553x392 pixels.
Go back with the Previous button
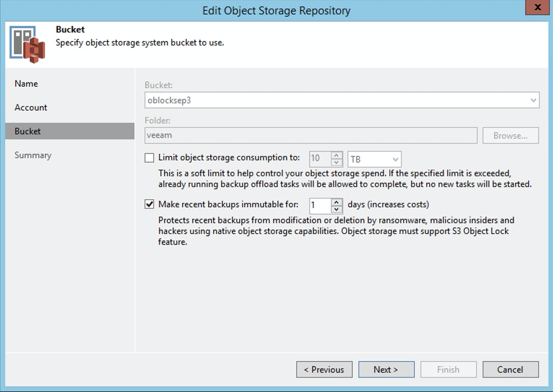pyautogui.click(x=324, y=369)
